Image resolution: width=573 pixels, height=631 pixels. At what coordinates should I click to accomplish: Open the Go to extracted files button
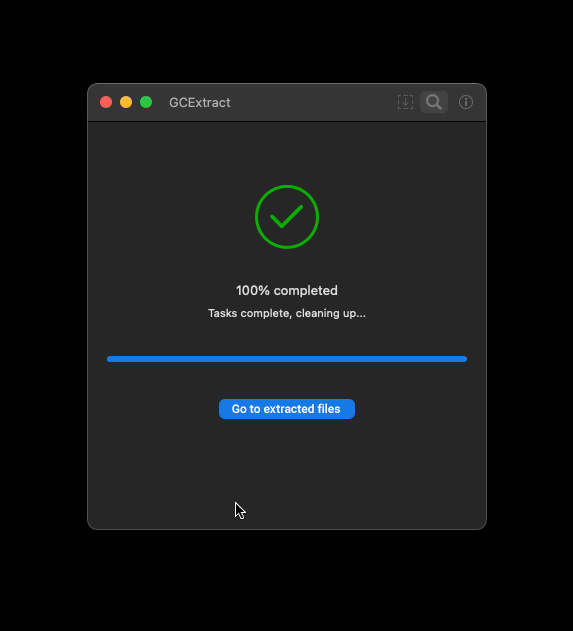pos(287,409)
